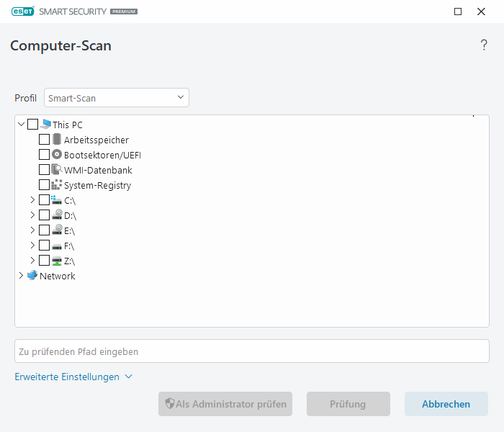Viewport: 504px width, 432px height.
Task: Expand the Network tree node
Action: pyautogui.click(x=21, y=276)
